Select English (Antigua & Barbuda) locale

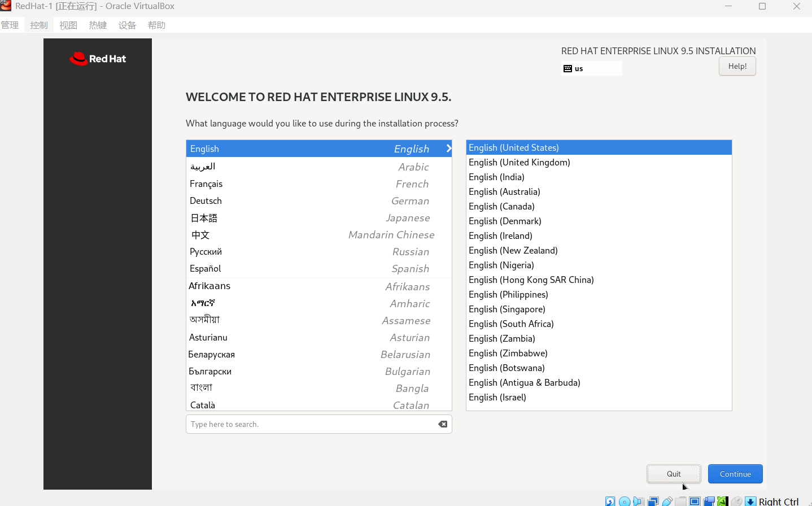(599, 382)
